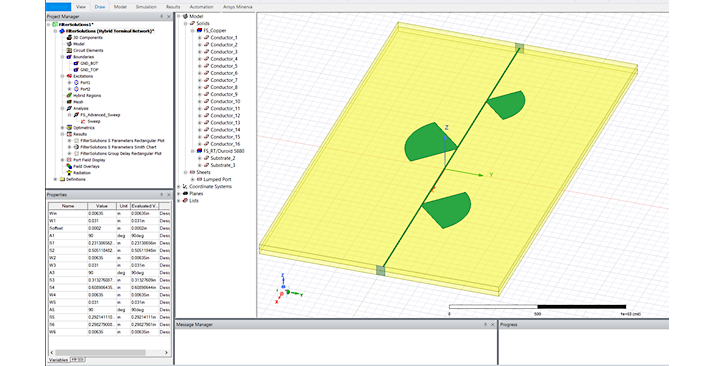Expand the Boundaries node
This screenshot has width=715, height=366.
(x=62, y=57)
